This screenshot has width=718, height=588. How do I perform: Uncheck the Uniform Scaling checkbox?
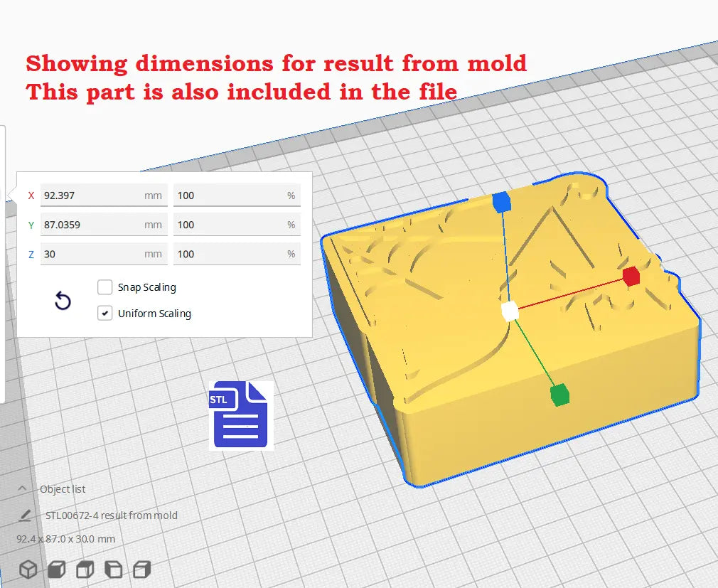click(x=105, y=314)
